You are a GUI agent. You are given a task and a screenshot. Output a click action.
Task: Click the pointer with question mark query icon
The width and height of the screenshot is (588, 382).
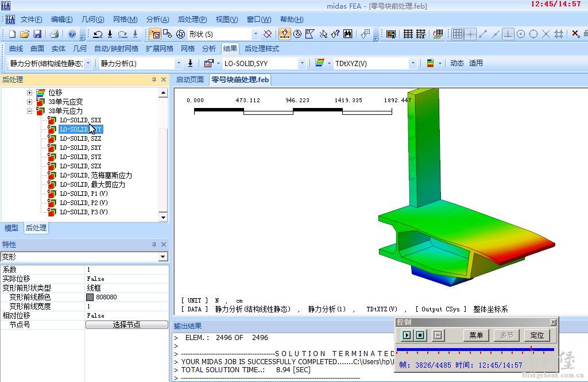[335, 34]
